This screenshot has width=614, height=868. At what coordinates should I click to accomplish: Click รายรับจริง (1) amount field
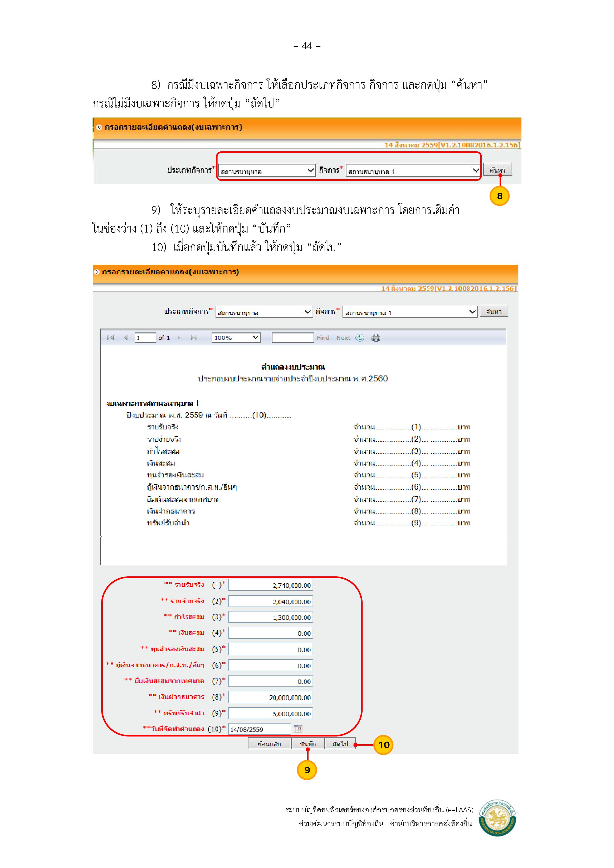pyautogui.click(x=270, y=585)
